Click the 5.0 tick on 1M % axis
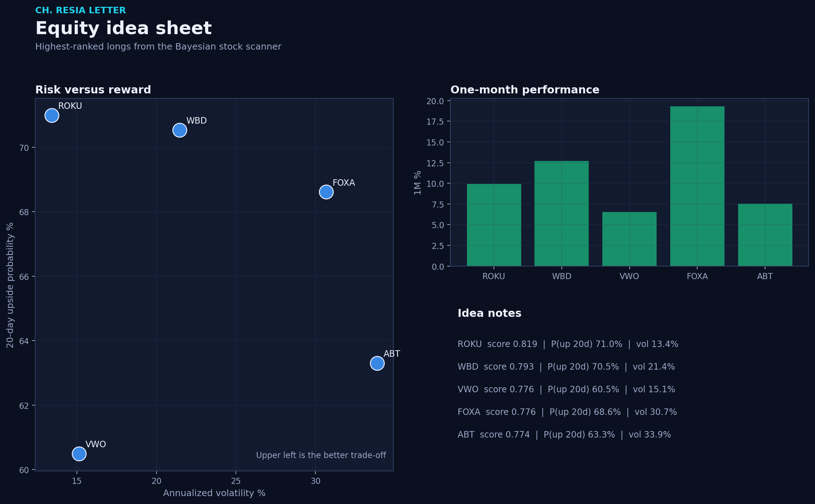Viewport: 815px width, 504px height. (x=437, y=225)
